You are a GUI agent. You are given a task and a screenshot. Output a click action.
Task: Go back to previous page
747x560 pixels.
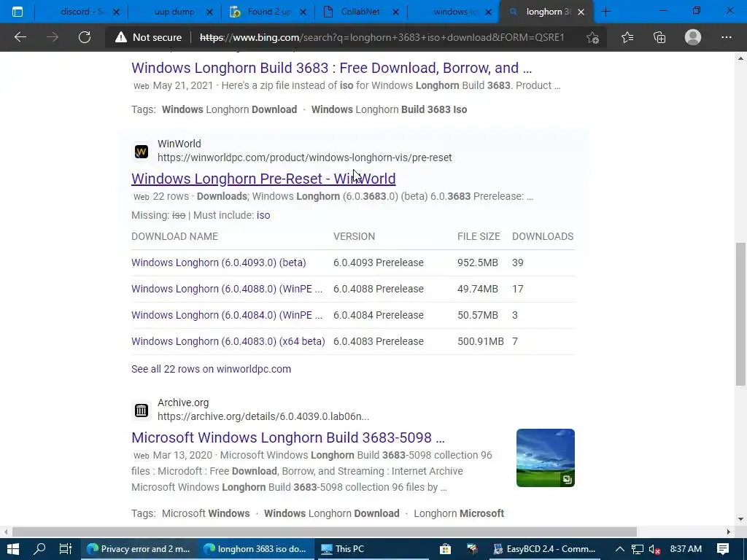20,37
